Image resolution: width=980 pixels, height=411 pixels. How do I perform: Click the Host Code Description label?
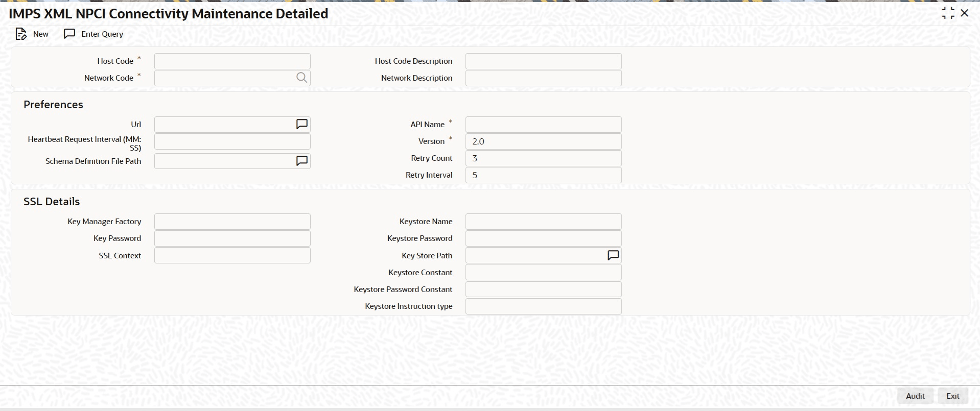414,61
